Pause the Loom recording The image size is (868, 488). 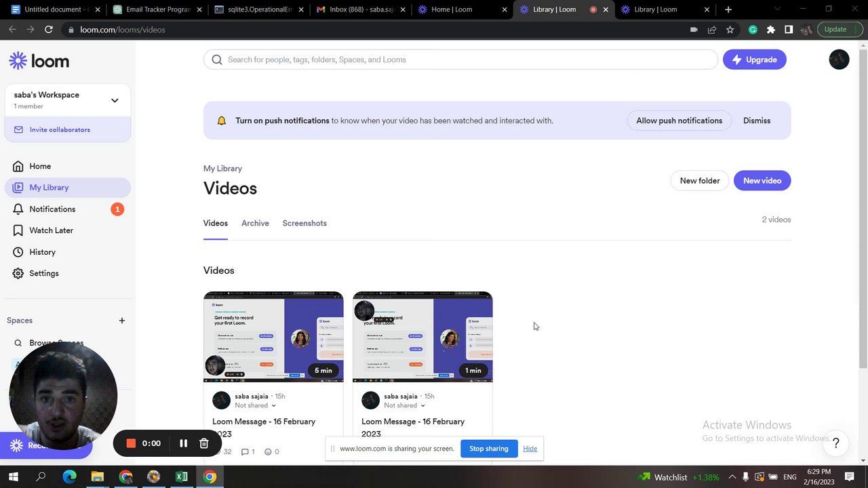(x=183, y=443)
